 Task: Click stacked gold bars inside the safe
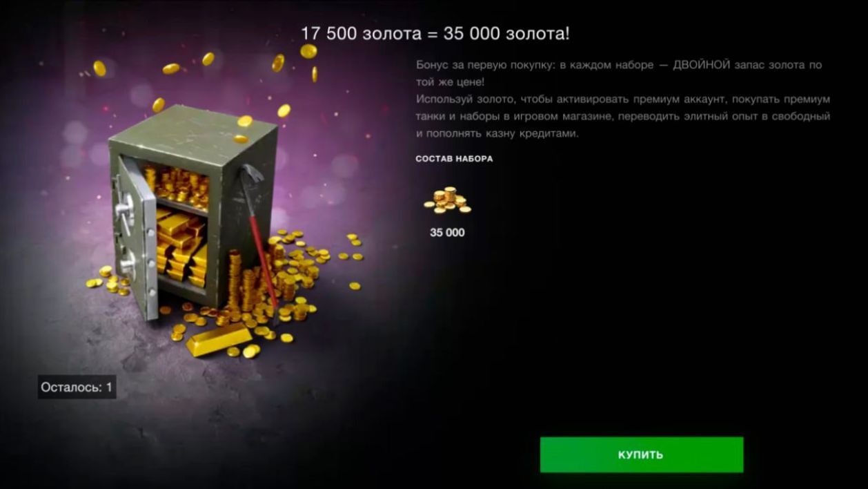coord(182,246)
